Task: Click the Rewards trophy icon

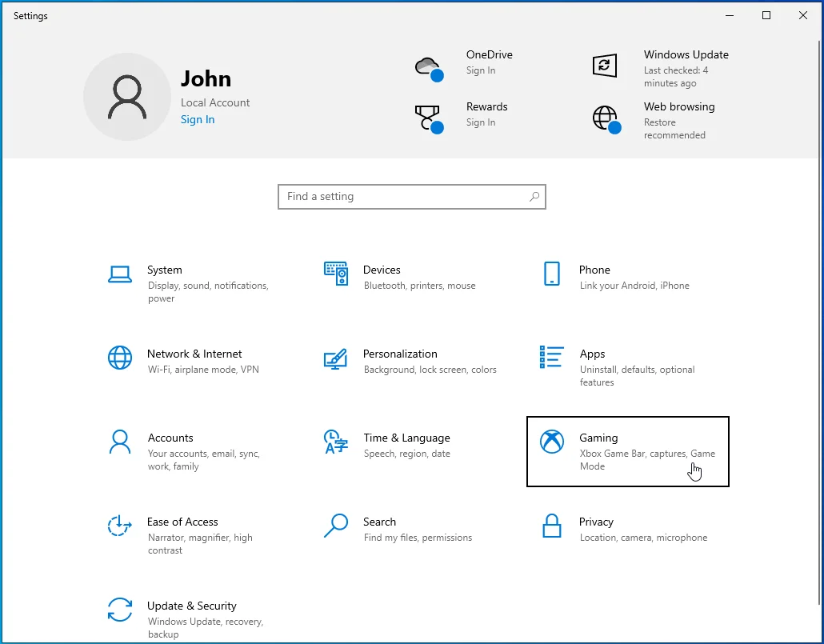Action: (x=430, y=119)
